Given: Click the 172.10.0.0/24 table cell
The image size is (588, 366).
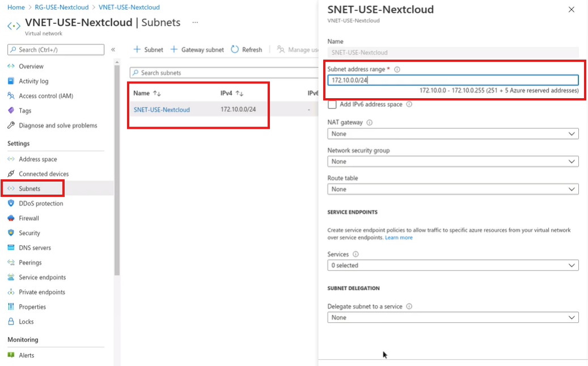Looking at the screenshot, I should pos(238,110).
